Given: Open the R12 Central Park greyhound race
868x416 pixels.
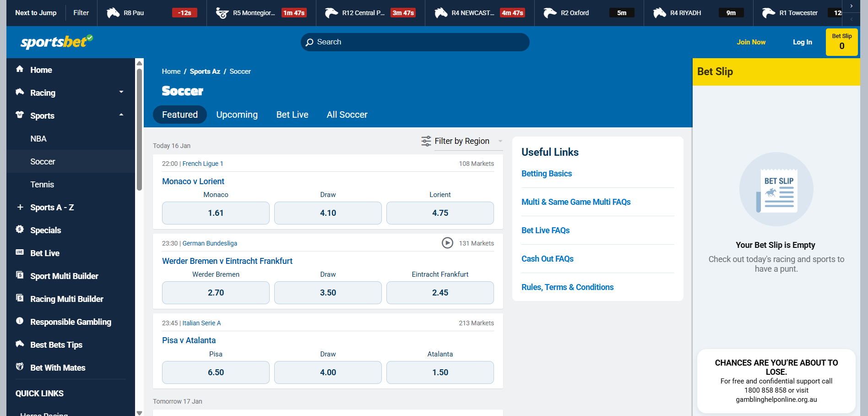Looking at the screenshot, I should point(370,13).
